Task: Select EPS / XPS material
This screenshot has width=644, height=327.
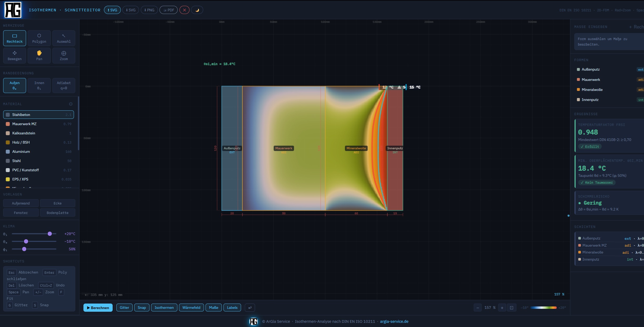Action: click(x=38, y=179)
